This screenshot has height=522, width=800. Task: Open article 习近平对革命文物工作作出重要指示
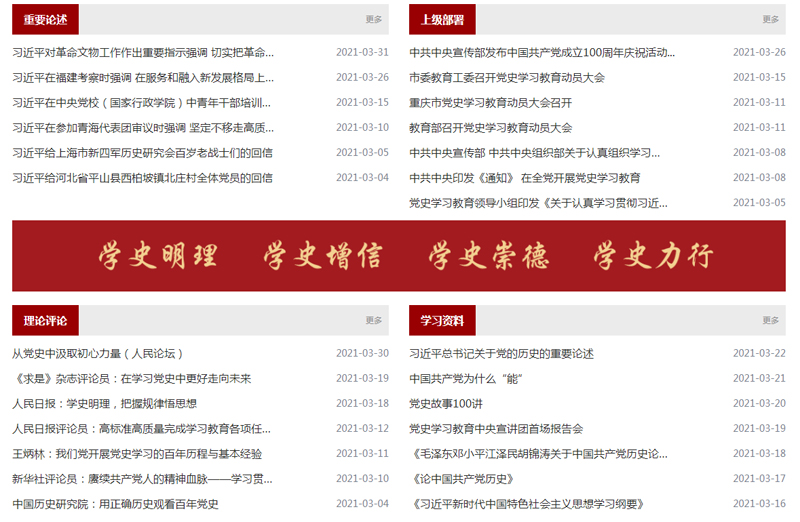[143, 52]
